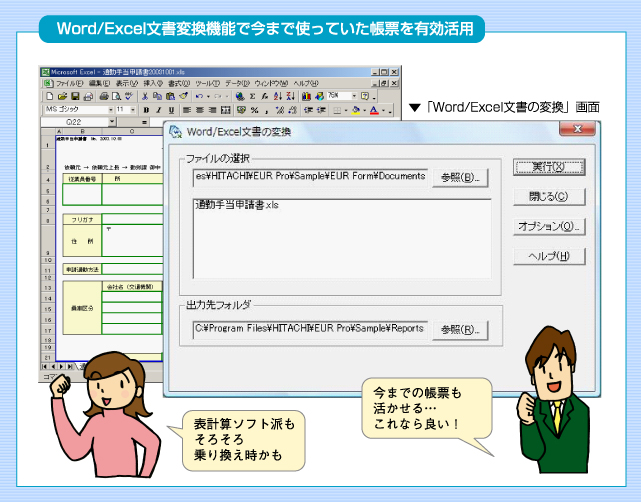
Task: Click the Increase Decimal icon
Action: (280, 110)
